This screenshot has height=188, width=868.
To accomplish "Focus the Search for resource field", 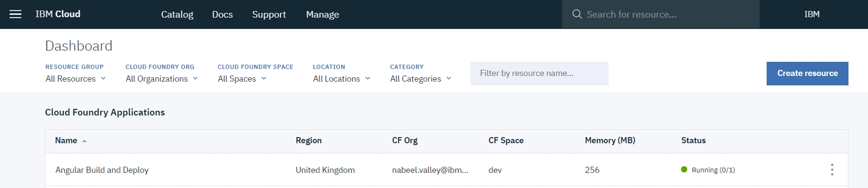I will (661, 14).
